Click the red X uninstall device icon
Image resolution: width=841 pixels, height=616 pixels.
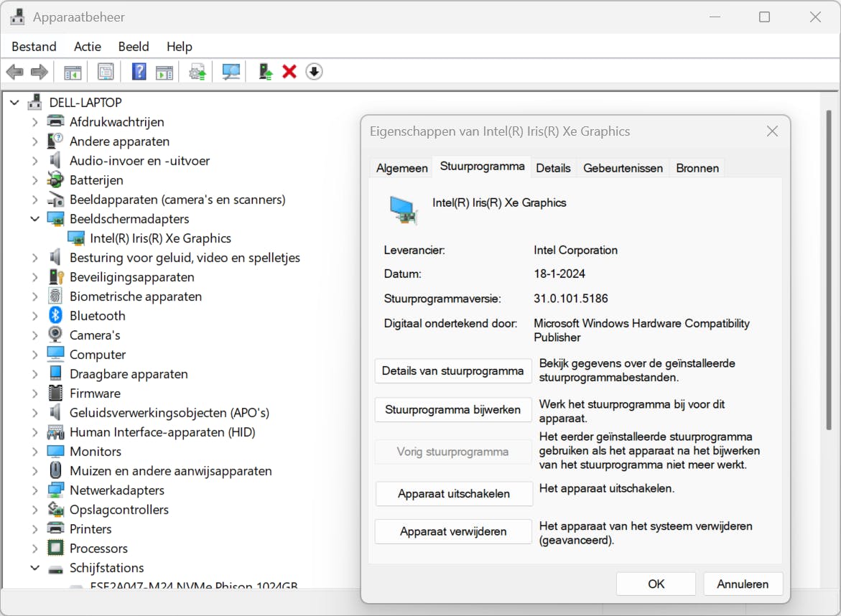[289, 72]
